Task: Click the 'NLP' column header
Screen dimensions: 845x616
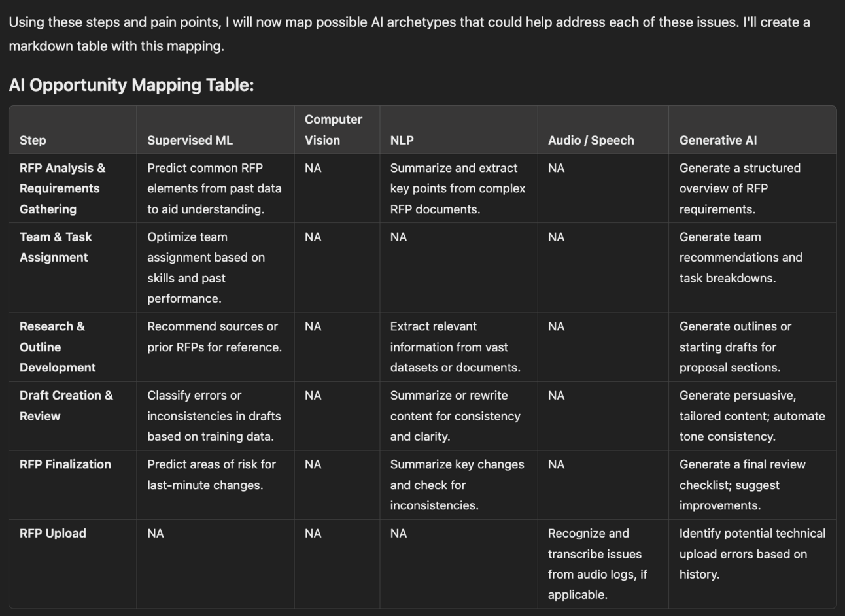Action: click(402, 140)
